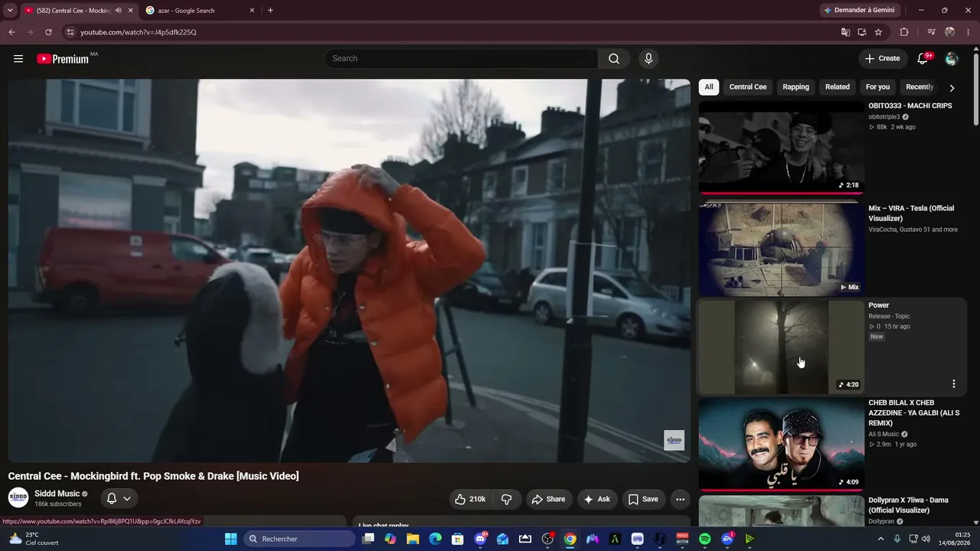Open options menu for Power video
The height and width of the screenshot is (551, 980).
point(953,384)
